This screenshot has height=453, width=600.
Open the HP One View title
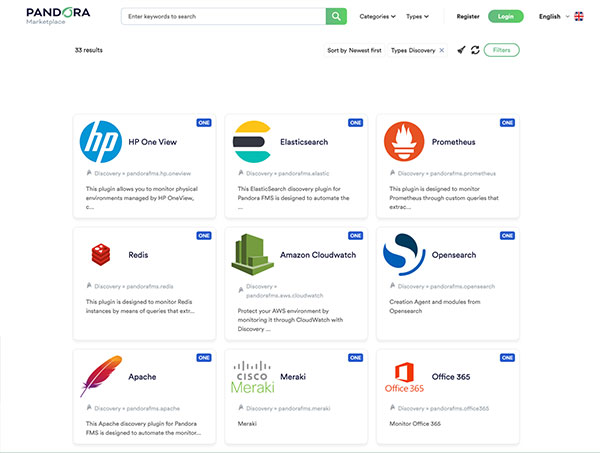[153, 142]
